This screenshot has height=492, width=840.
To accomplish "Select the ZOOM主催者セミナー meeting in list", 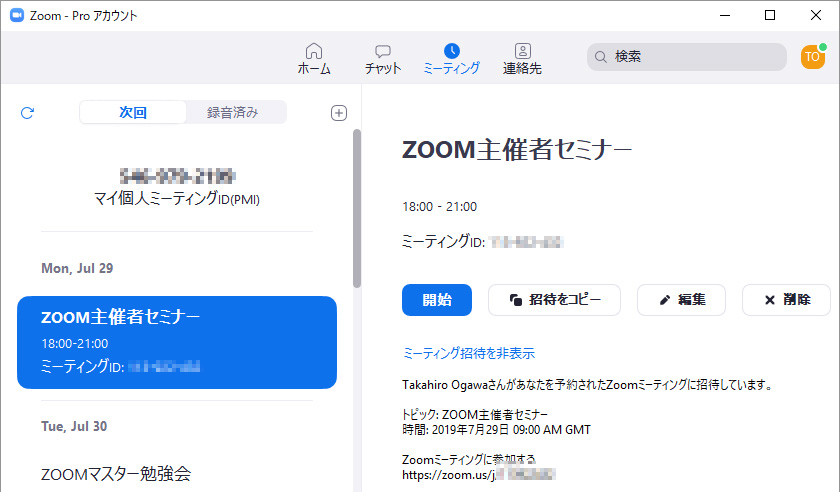I will [177, 343].
